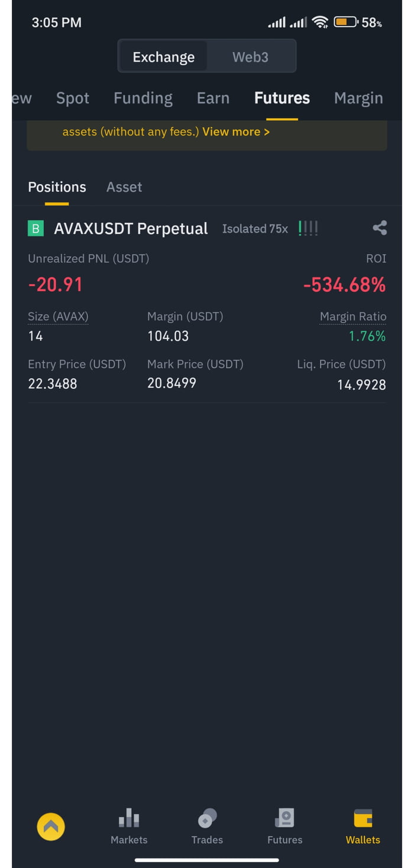Switch to the Margin tab
This screenshot has height=868, width=414.
point(358,98)
